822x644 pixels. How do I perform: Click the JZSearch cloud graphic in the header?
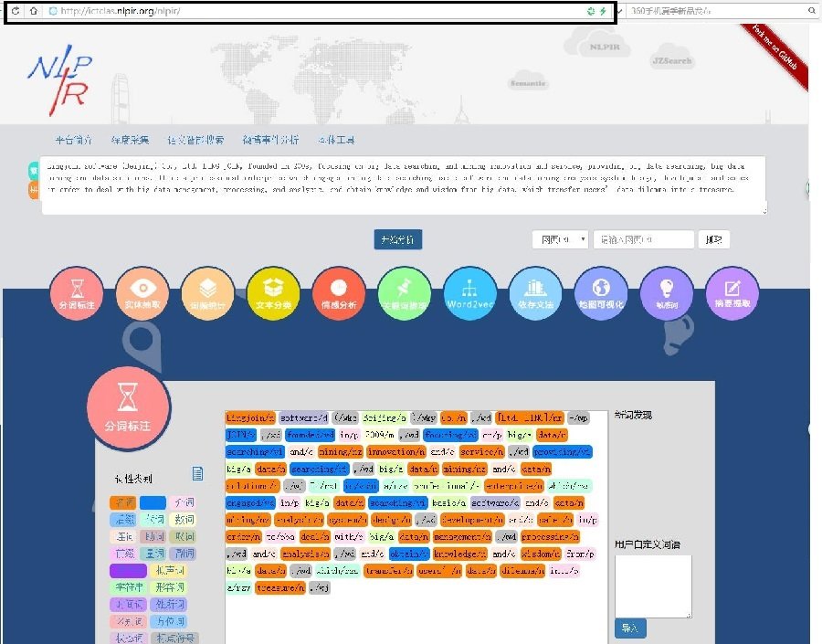tap(671, 58)
